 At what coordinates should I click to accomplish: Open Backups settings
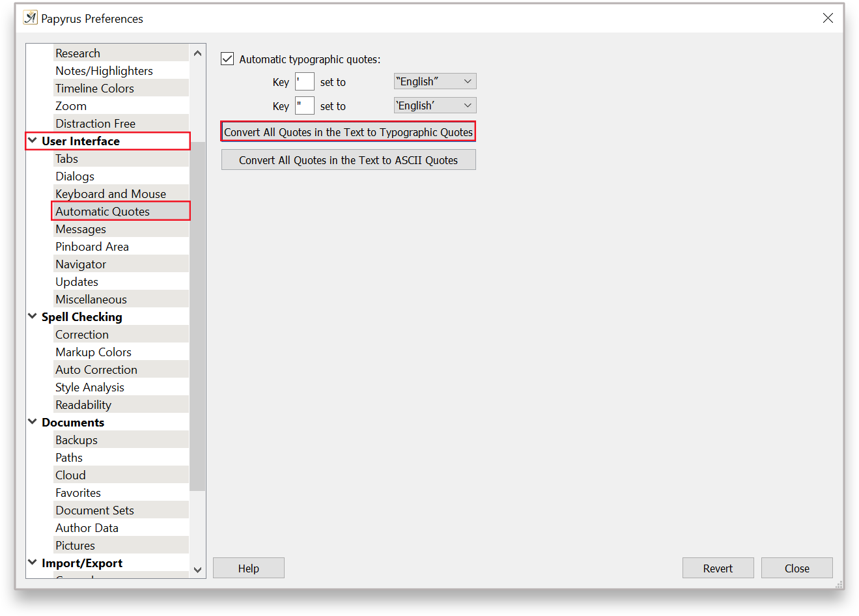[121, 440]
